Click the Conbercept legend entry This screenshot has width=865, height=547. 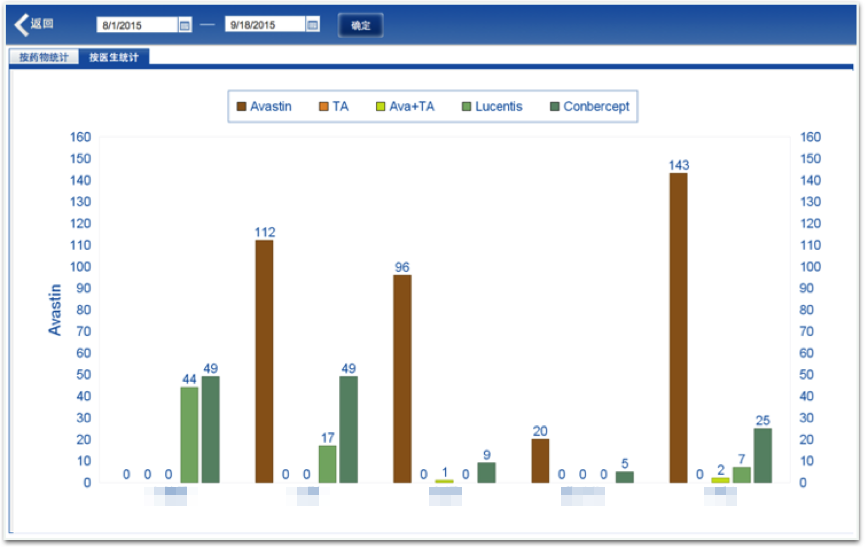pos(590,106)
